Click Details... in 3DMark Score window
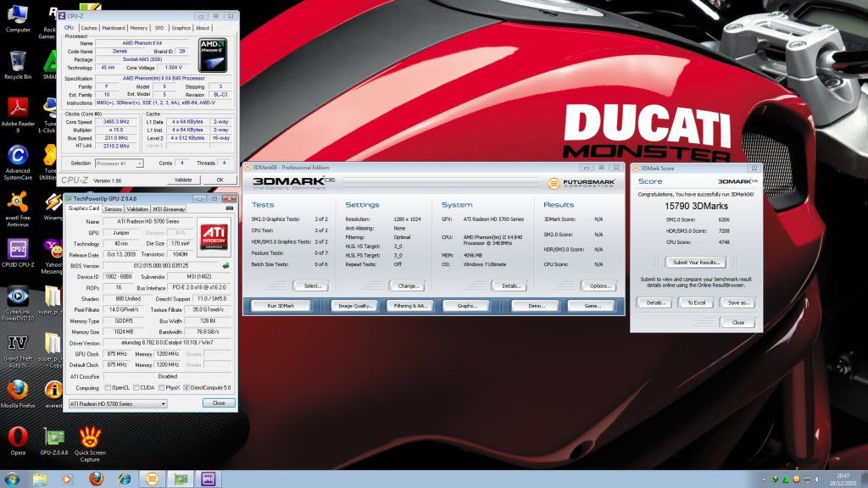 [655, 302]
